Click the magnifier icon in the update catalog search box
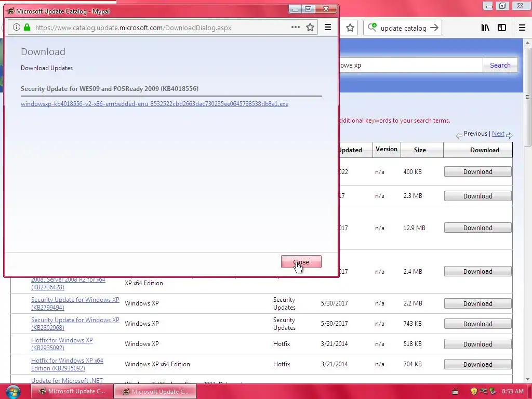This screenshot has width=532, height=399. (372, 27)
